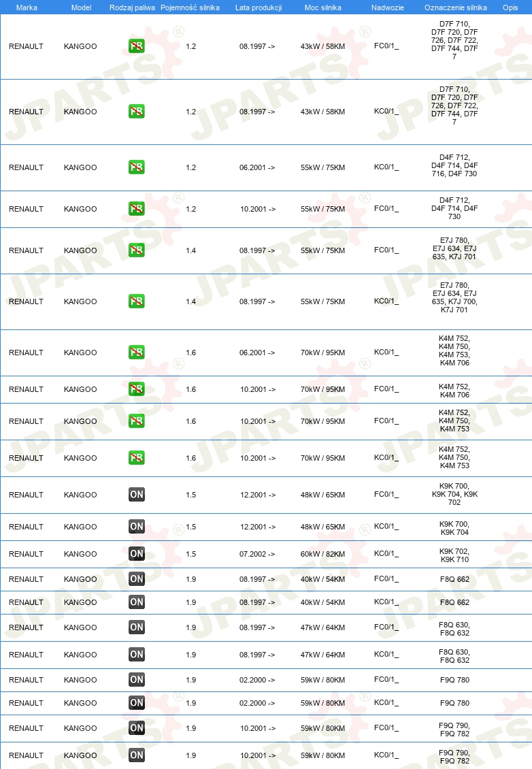Click the Moc silnika column header

322,7
